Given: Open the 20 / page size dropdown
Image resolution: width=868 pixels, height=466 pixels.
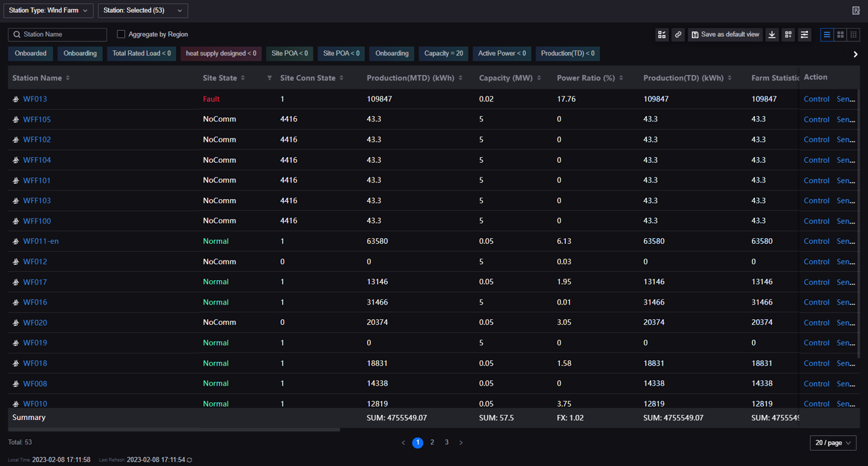Looking at the screenshot, I should pyautogui.click(x=833, y=442).
